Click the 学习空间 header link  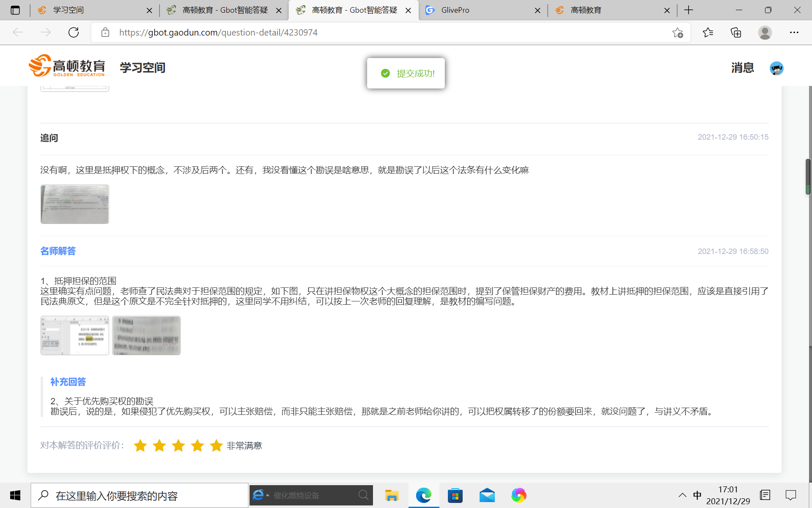pos(143,68)
